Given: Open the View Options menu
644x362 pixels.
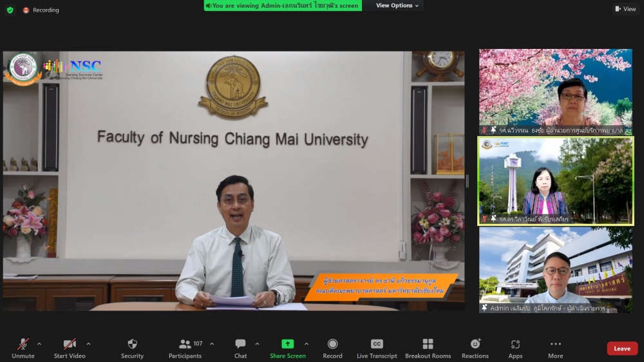Looking at the screenshot, I should [397, 6].
